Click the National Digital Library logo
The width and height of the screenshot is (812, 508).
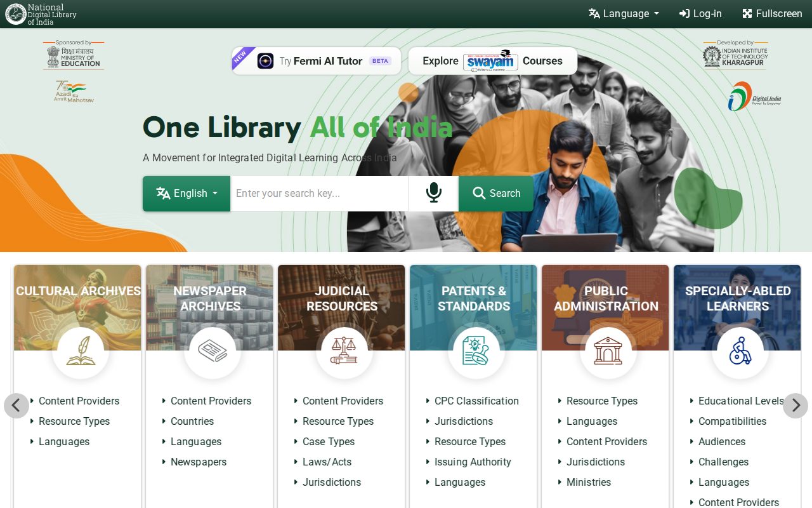41,14
